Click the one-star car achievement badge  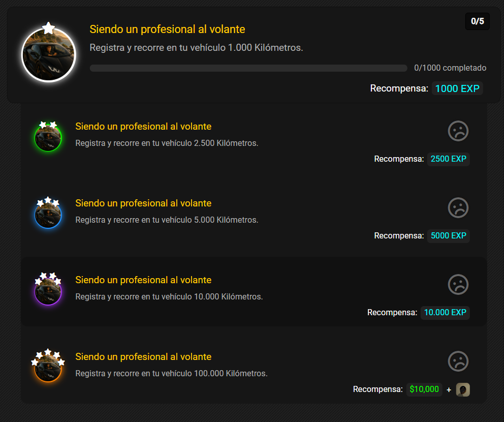[x=49, y=54]
